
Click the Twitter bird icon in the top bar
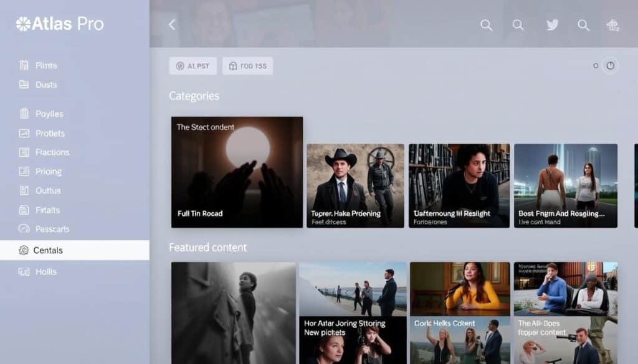coord(551,25)
